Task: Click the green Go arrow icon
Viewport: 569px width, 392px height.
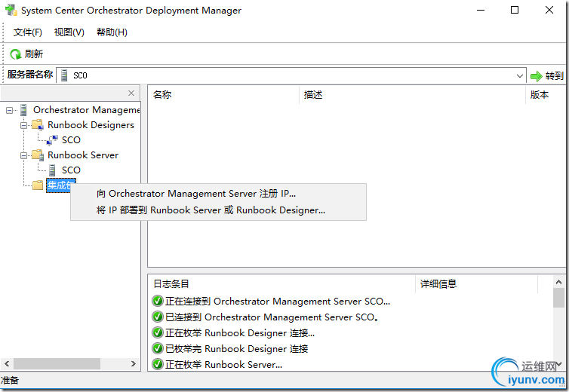Action: coord(537,75)
